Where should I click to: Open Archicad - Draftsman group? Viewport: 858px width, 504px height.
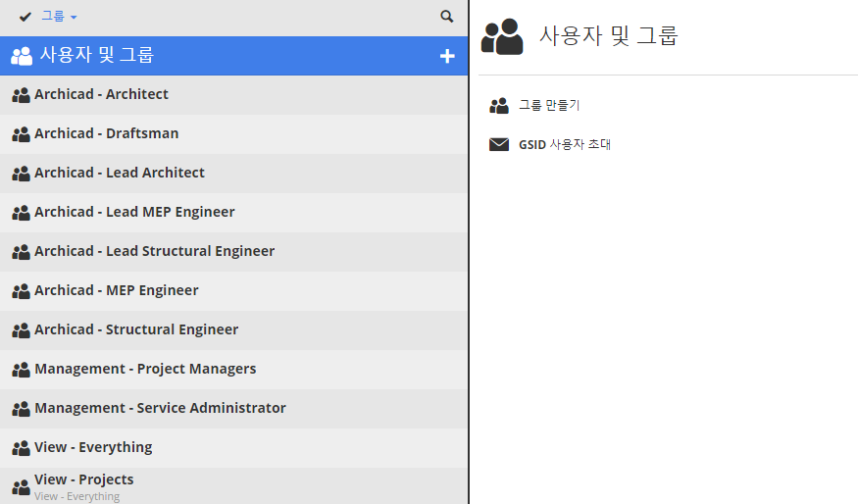pyautogui.click(x=106, y=134)
